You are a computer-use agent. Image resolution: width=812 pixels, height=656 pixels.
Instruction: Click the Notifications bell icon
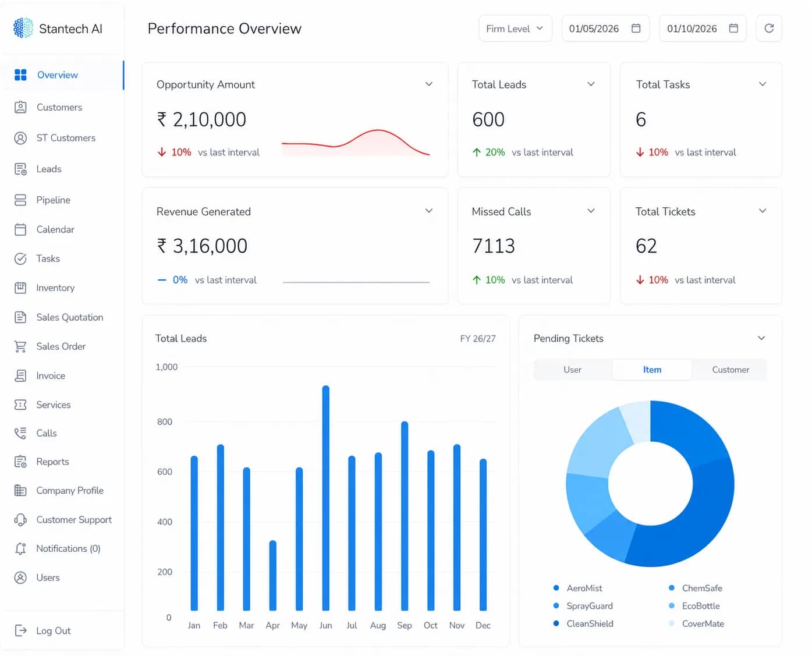[20, 548]
